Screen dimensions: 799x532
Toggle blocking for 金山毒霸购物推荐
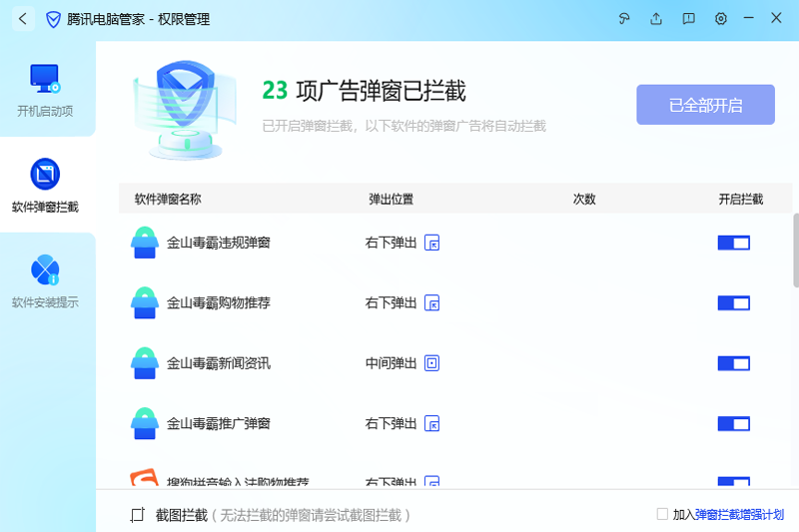[x=734, y=303]
